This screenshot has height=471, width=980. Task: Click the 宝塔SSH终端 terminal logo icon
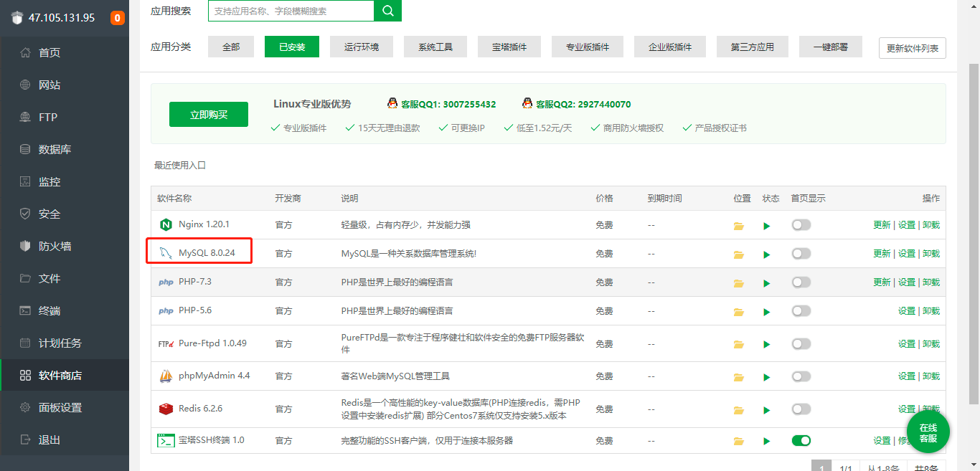(x=166, y=440)
